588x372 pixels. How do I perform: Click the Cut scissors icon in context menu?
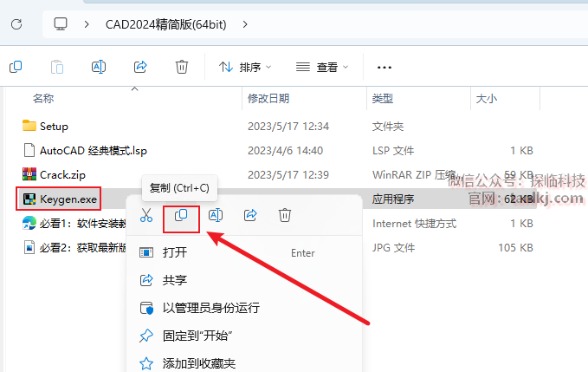pyautogui.click(x=146, y=215)
